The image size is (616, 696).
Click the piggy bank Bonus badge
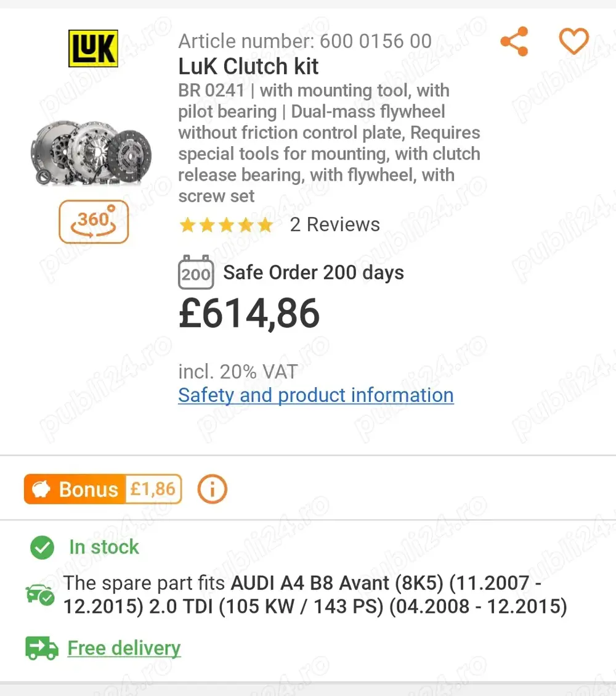[75, 489]
